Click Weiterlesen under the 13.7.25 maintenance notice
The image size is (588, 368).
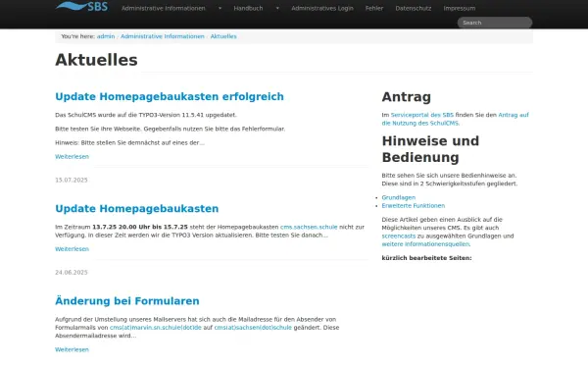click(x=72, y=249)
